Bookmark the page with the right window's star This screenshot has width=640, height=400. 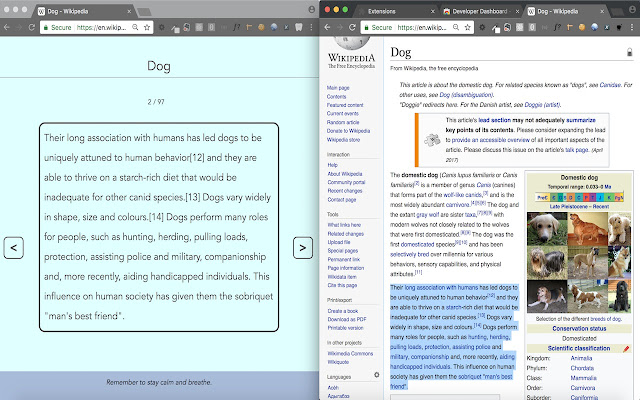click(468, 27)
